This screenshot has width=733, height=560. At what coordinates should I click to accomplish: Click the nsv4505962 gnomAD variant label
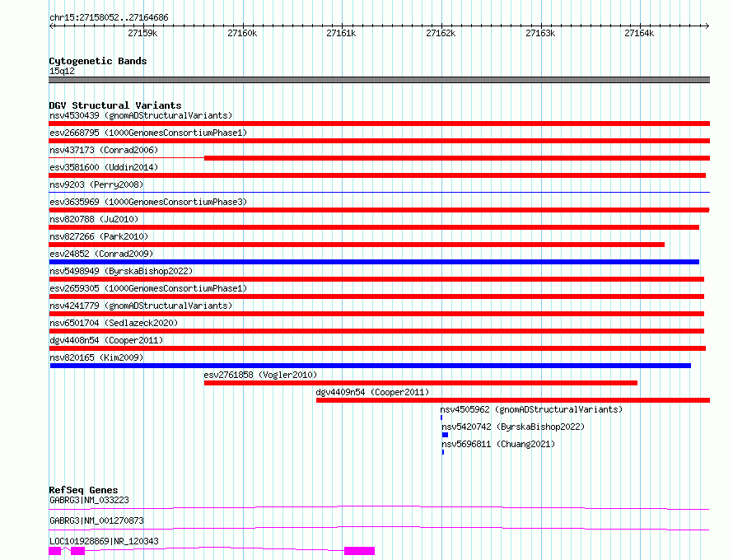click(x=531, y=409)
